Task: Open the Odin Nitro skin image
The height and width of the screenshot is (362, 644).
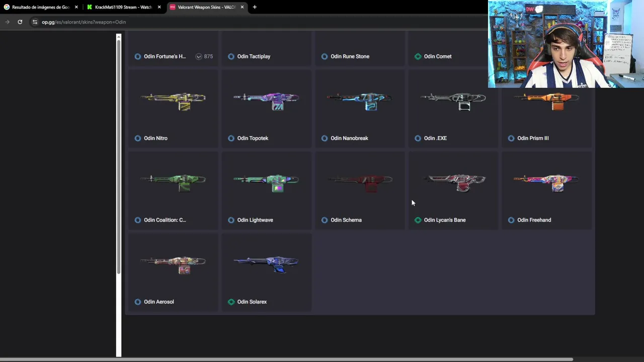Action: (x=173, y=101)
